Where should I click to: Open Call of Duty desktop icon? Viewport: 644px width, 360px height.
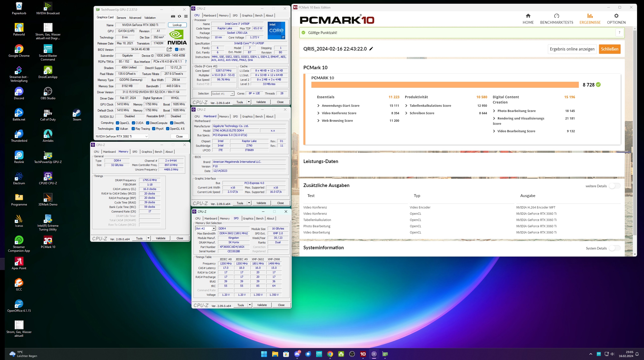tap(48, 115)
